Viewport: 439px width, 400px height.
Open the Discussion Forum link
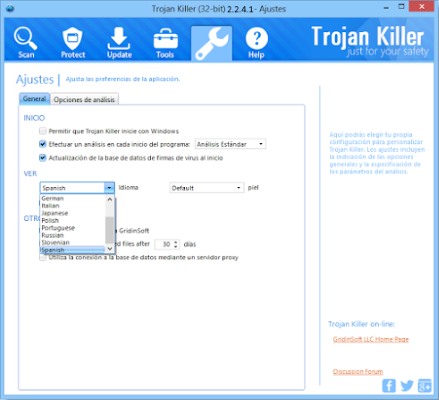click(x=358, y=371)
